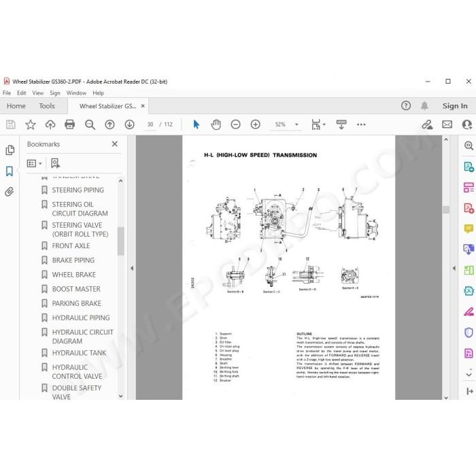Open PARKING BRAKE bookmark
The width and height of the screenshot is (476, 476).
pyautogui.click(x=76, y=303)
